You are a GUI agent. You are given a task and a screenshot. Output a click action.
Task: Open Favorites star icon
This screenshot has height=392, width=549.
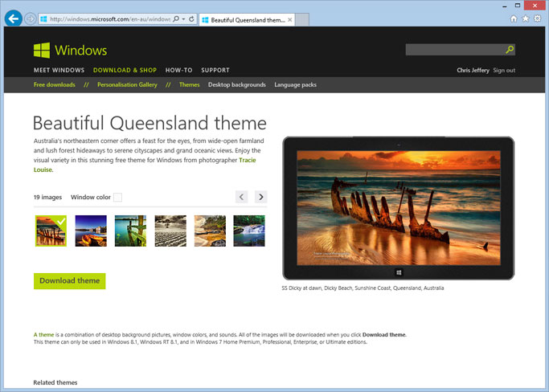[525, 18]
